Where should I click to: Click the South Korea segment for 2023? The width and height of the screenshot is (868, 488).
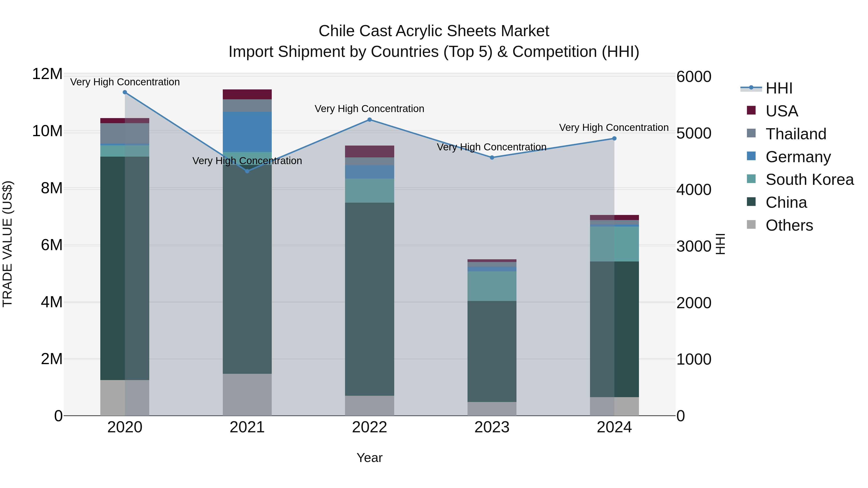click(492, 286)
